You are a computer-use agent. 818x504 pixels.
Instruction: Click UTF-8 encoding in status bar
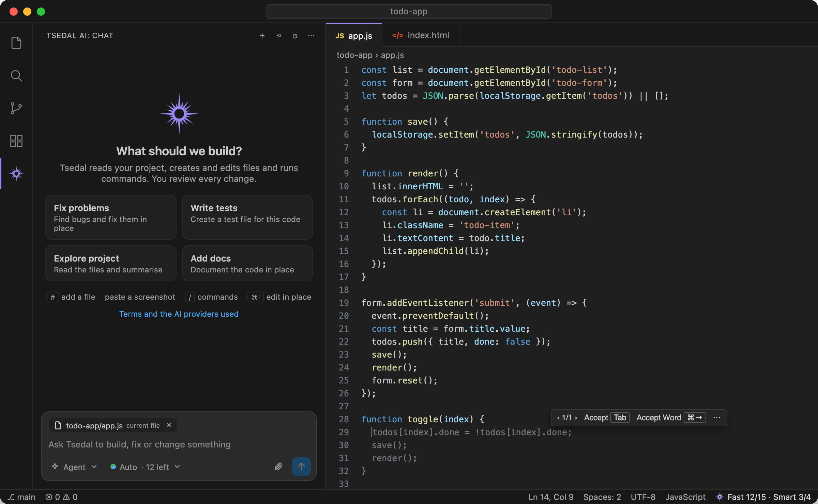coord(643,497)
